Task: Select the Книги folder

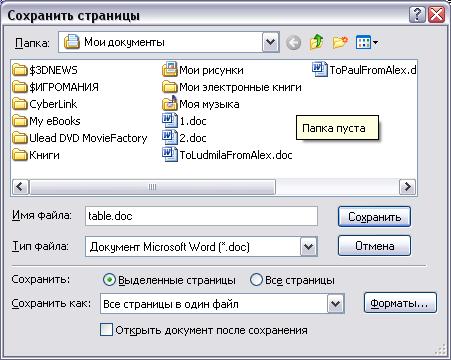Action: pyautogui.click(x=36, y=155)
